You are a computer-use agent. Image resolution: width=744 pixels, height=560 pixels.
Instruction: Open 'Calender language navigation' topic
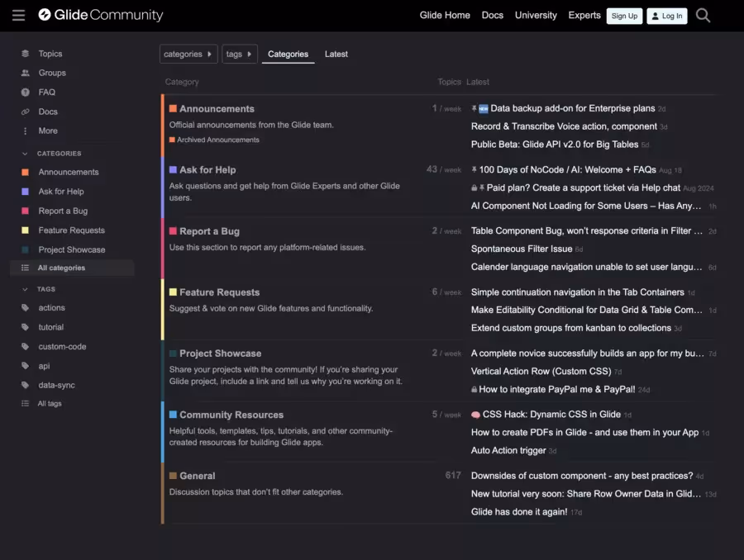pos(586,267)
